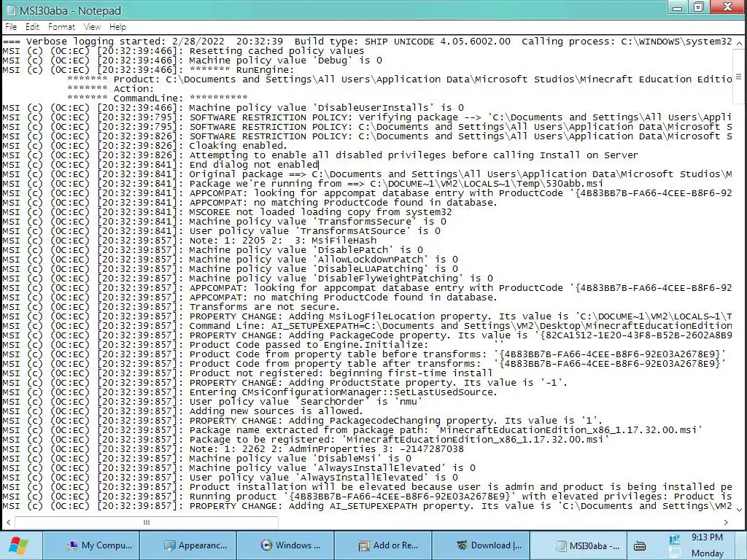Click 'Package to be registered' line
The width and height of the screenshot is (747, 560).
(306, 440)
